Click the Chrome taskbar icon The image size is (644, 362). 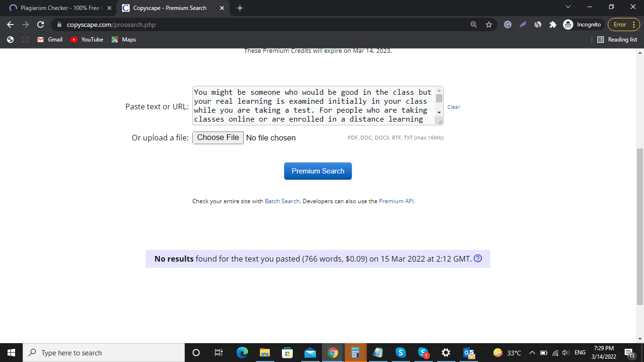[x=333, y=353]
